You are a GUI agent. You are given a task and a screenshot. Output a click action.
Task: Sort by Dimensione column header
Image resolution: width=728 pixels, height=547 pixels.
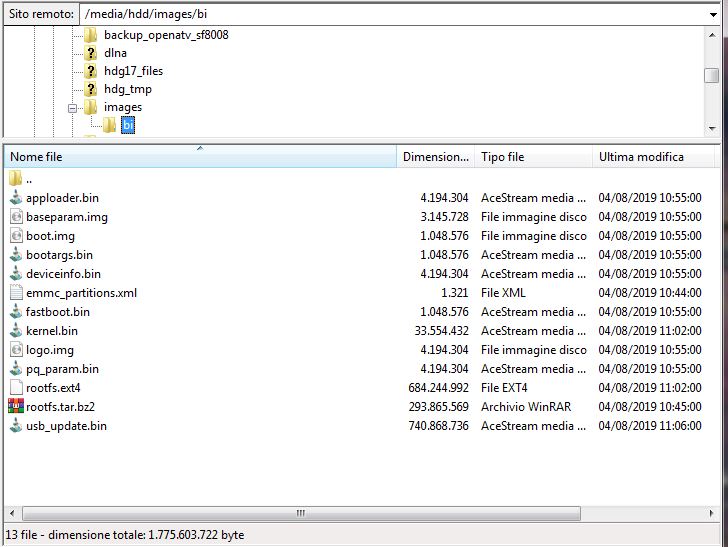point(436,156)
